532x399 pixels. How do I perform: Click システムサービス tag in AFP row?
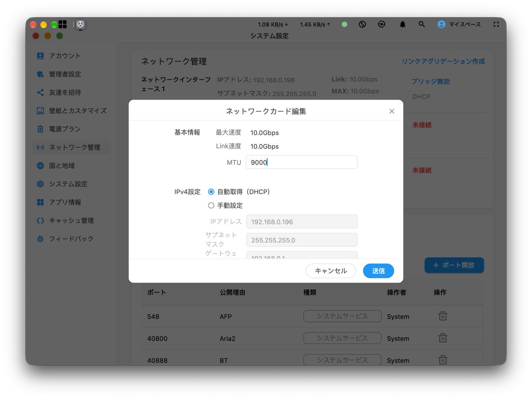(x=342, y=316)
